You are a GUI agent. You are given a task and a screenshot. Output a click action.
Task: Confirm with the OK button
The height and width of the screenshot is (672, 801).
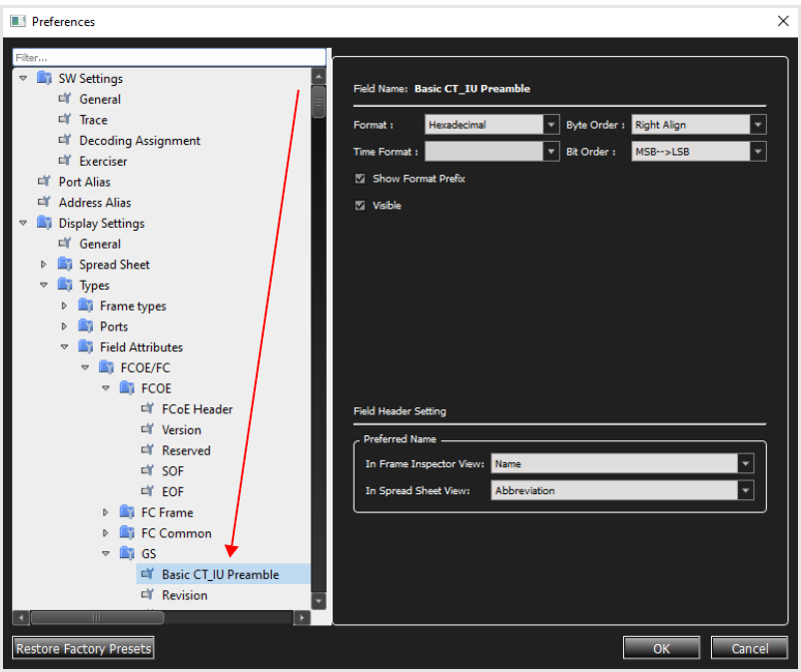tap(661, 648)
